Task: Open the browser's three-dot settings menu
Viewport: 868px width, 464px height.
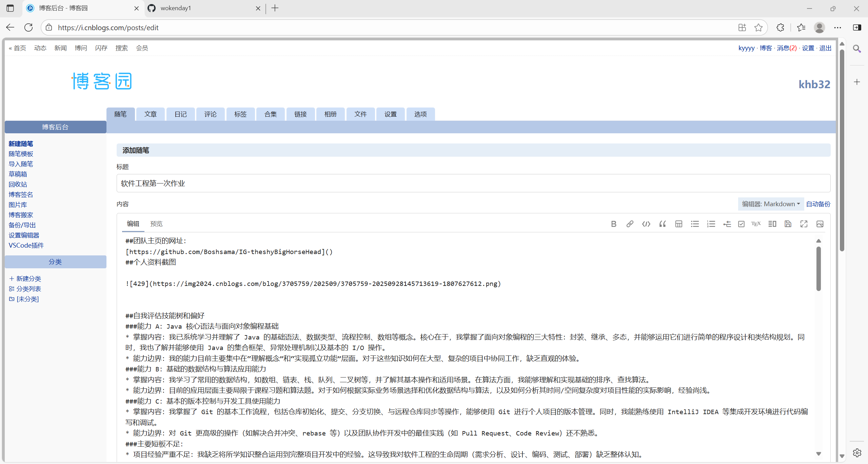Action: pyautogui.click(x=837, y=27)
